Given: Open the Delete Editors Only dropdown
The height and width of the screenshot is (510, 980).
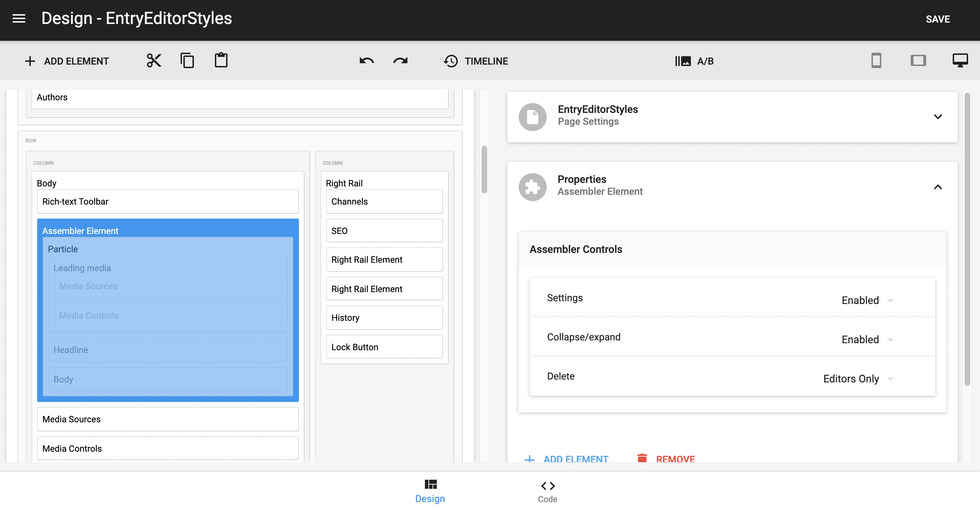Looking at the screenshot, I should [857, 379].
